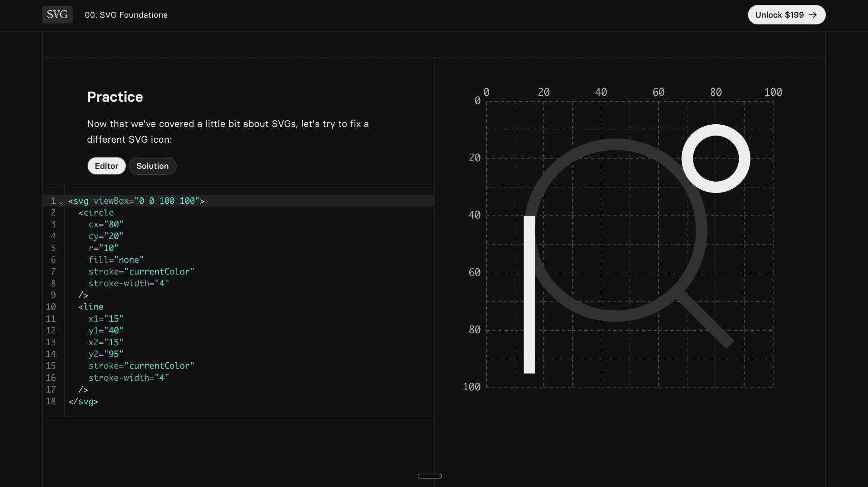
Task: Click the vertical line shape rendered in the preview
Action: tap(529, 294)
